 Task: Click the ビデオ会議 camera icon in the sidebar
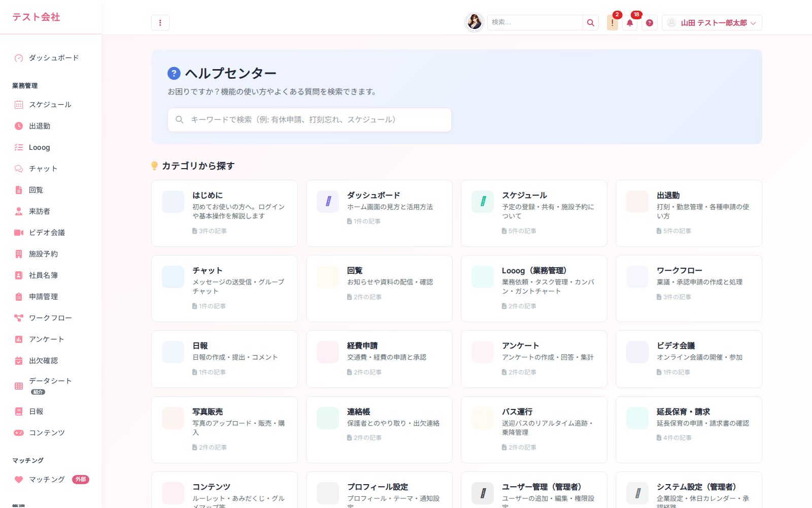[x=19, y=233]
